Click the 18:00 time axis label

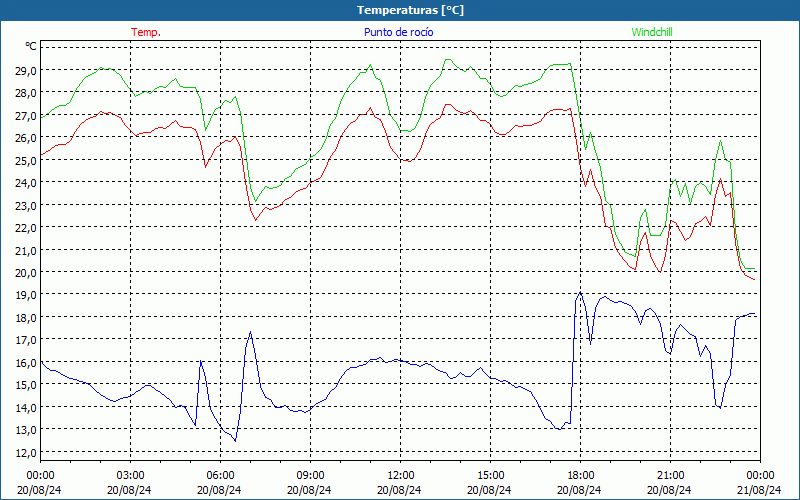tap(580, 476)
